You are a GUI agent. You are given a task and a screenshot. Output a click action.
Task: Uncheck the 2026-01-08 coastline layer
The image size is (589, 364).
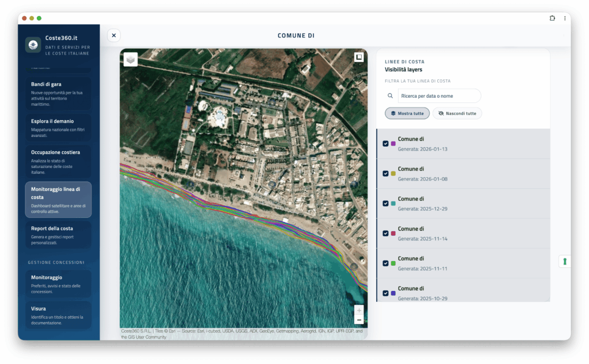[385, 174]
